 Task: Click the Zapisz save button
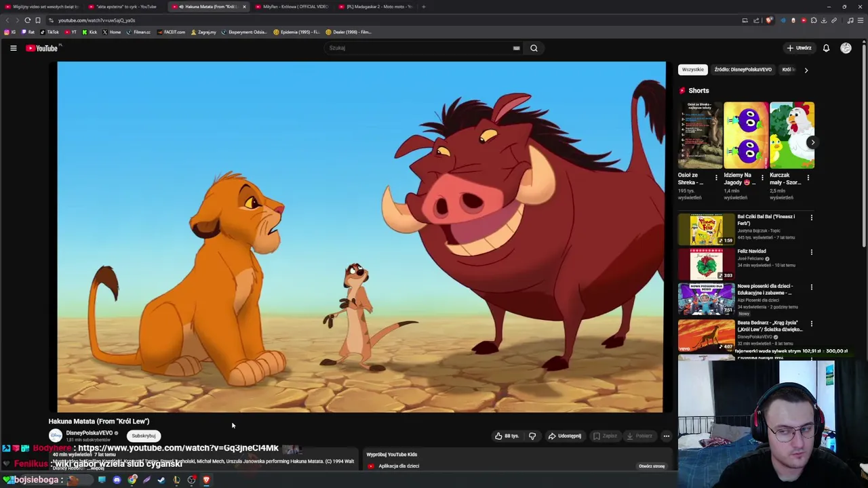pyautogui.click(x=605, y=436)
